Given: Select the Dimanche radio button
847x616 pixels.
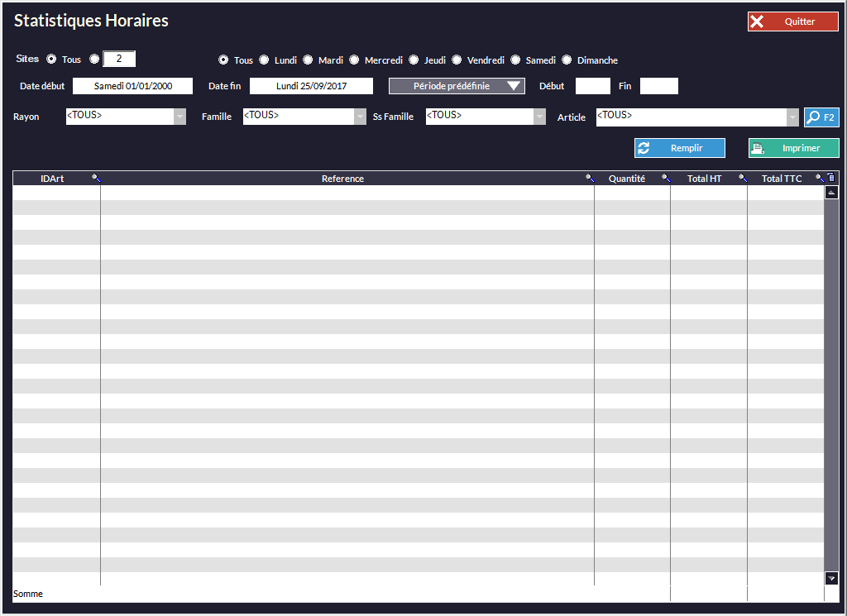Looking at the screenshot, I should click(567, 60).
